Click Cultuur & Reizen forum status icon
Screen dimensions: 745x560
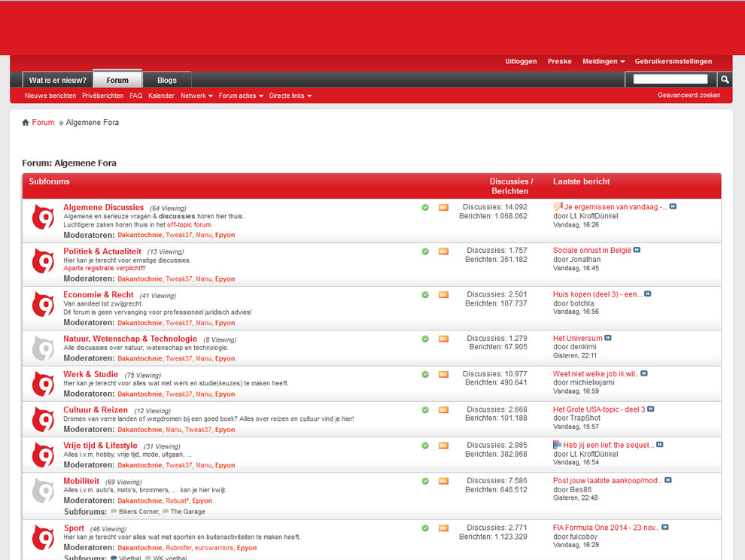(x=43, y=420)
